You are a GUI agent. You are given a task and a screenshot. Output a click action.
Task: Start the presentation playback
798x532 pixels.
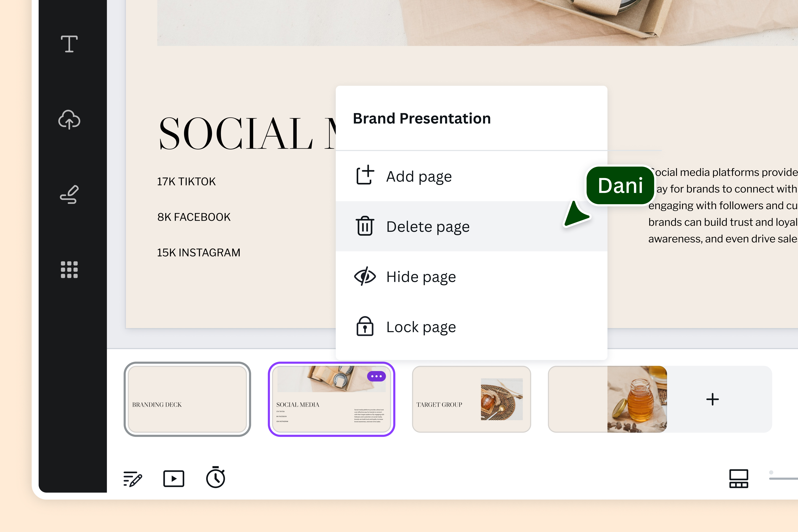tap(174, 478)
